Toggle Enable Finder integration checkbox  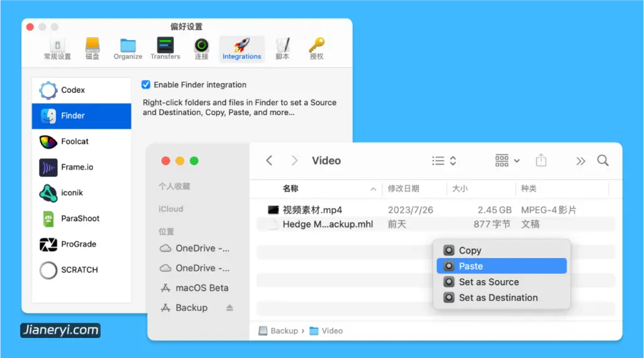point(146,85)
